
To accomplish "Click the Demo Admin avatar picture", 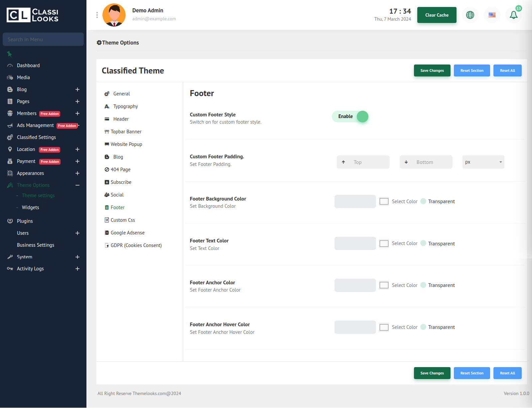I will tap(114, 15).
